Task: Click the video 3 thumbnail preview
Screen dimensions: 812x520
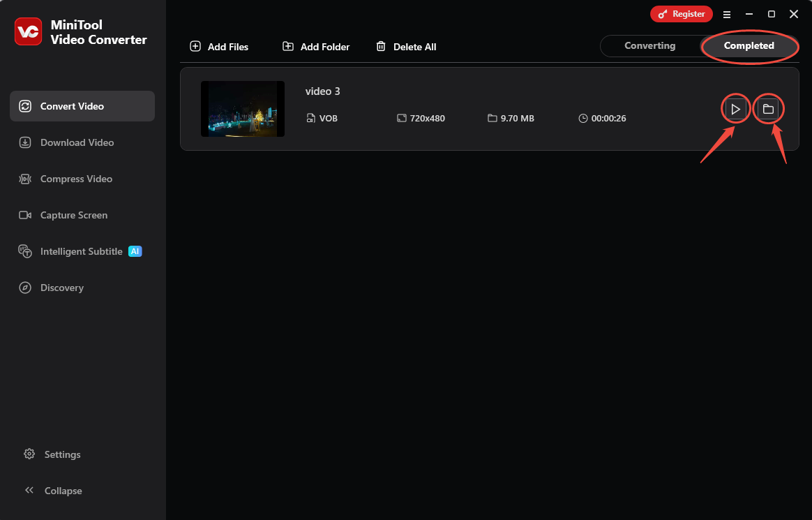Action: coord(242,108)
